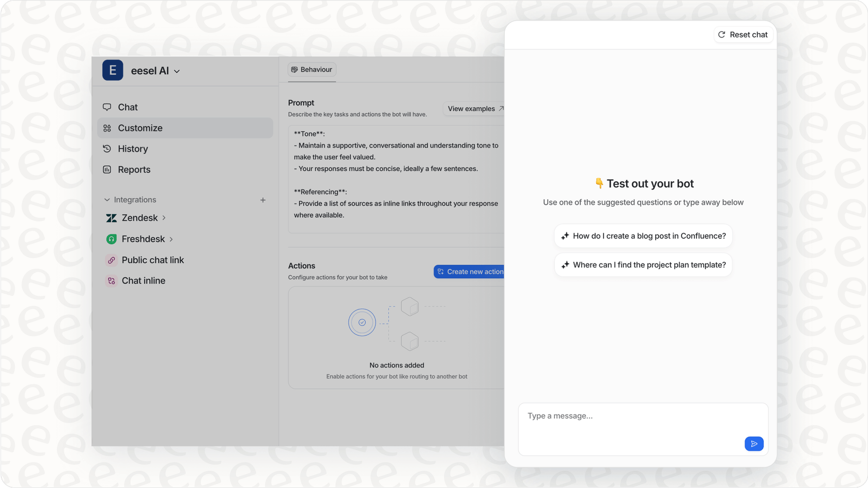Expand the Zendesk integration chevron
Image resolution: width=868 pixels, height=488 pixels.
click(164, 218)
